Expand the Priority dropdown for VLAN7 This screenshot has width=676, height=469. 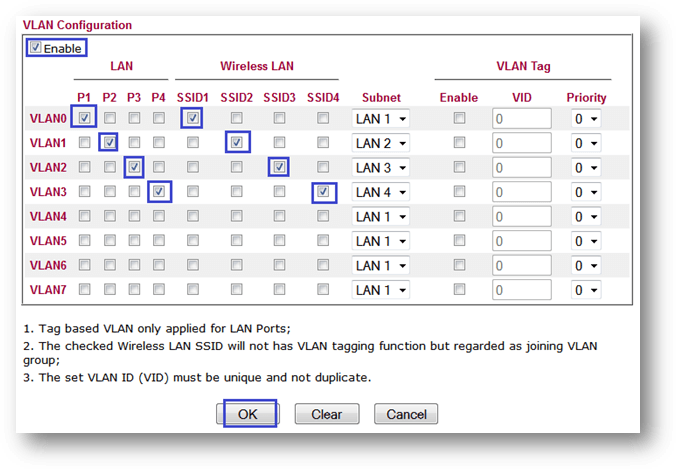(586, 290)
